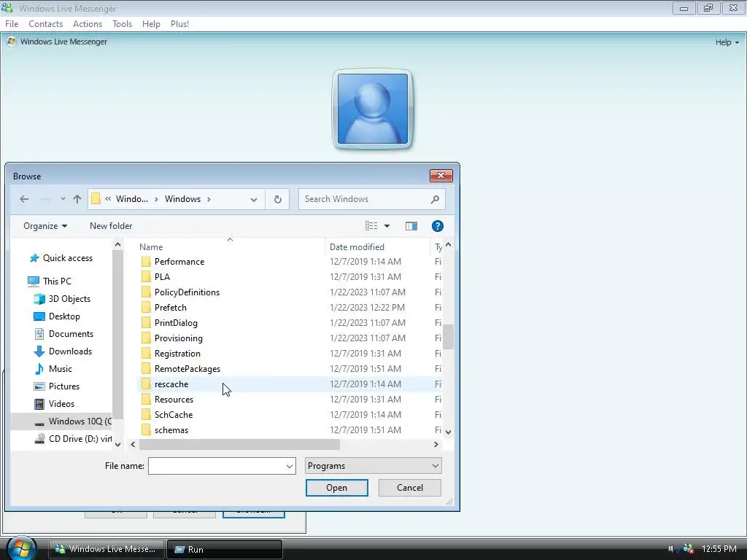747x560 pixels.
Task: Click the Messenger tray icon
Action: click(x=688, y=549)
